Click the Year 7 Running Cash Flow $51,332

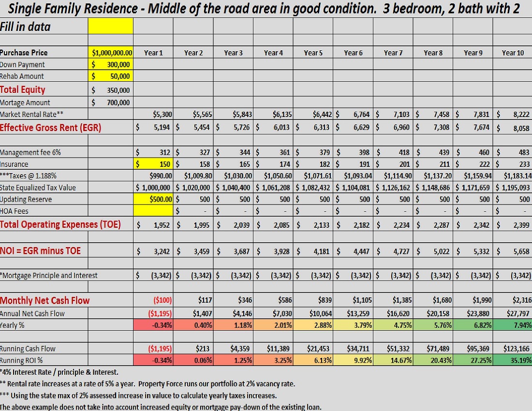(x=393, y=349)
